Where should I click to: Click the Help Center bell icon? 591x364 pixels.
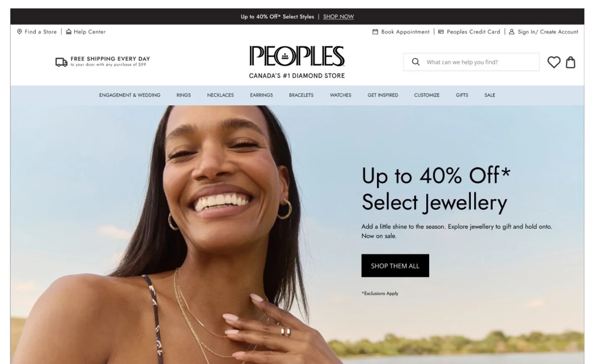point(69,32)
